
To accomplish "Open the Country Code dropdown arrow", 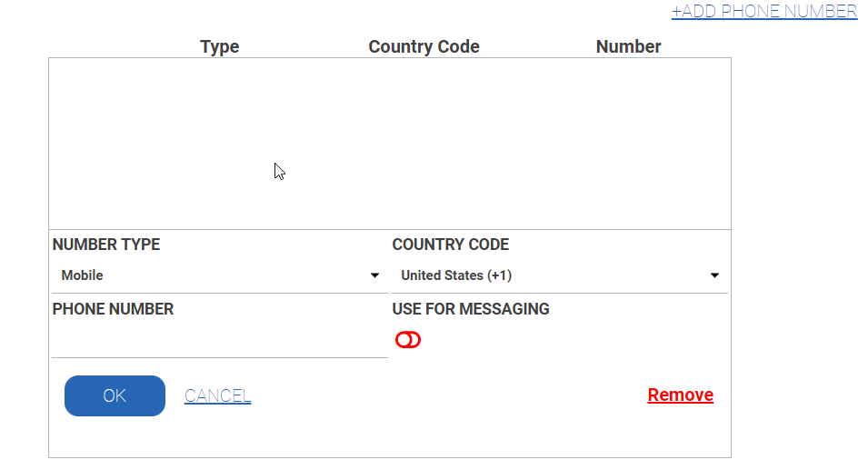I will click(714, 275).
